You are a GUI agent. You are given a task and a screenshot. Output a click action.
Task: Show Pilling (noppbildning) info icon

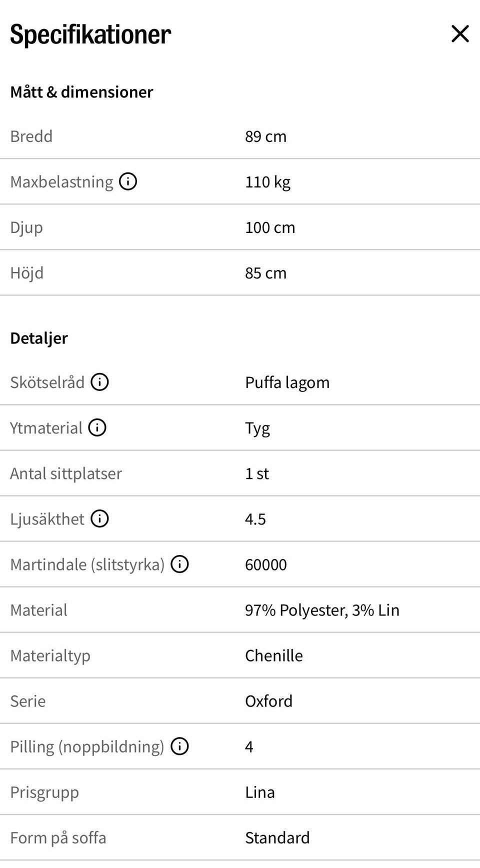(179, 746)
